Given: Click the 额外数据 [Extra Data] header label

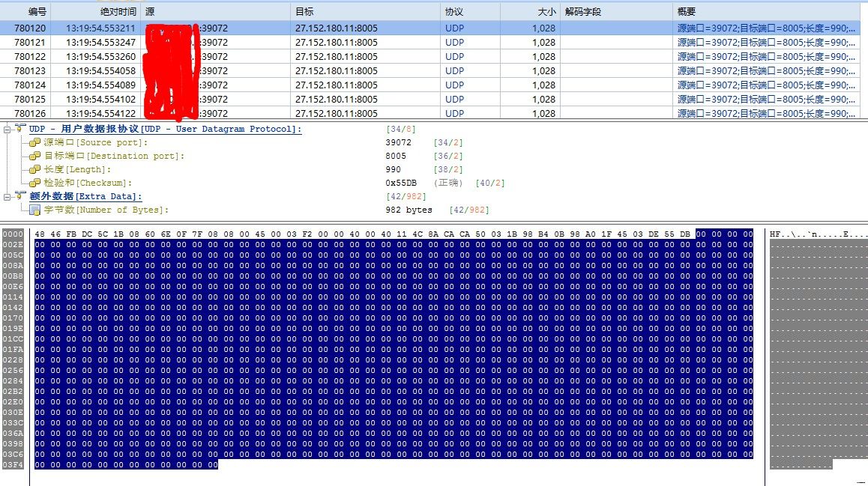Looking at the screenshot, I should 85,196.
